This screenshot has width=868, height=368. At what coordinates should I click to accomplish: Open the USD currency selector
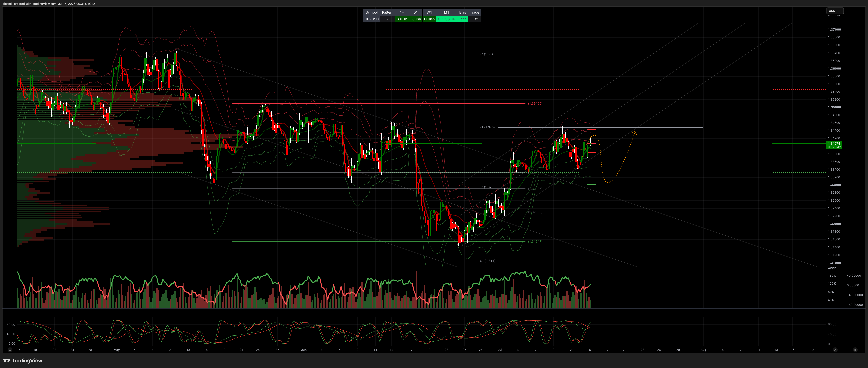[835, 11]
